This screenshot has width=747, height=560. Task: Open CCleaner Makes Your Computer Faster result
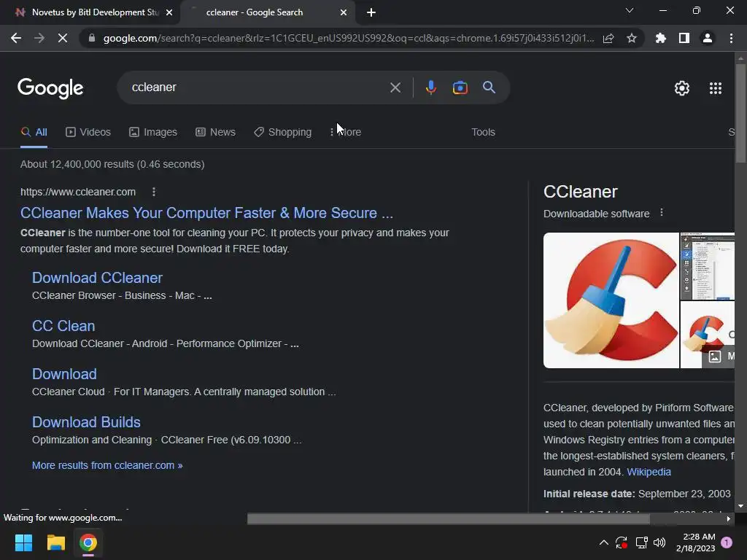coord(206,213)
